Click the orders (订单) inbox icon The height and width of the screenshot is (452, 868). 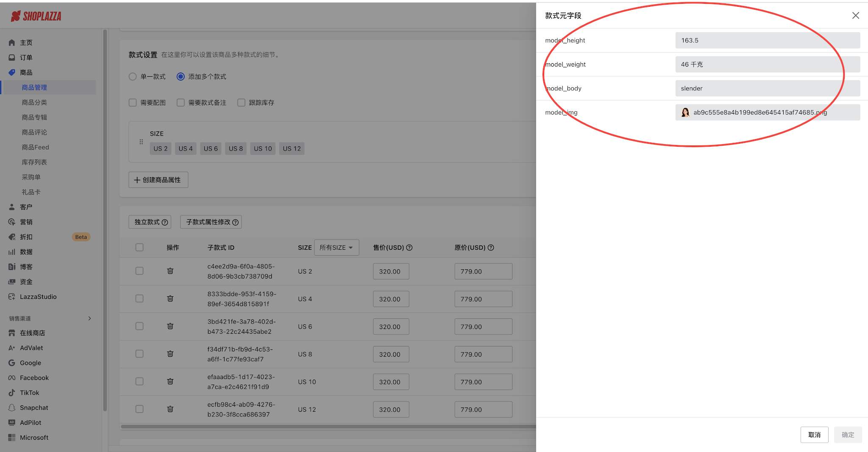(12, 57)
